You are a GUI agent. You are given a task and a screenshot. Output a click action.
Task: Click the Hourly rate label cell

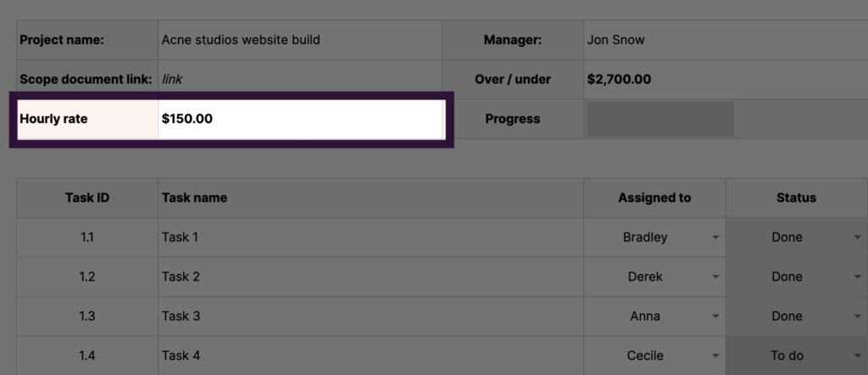coord(85,120)
